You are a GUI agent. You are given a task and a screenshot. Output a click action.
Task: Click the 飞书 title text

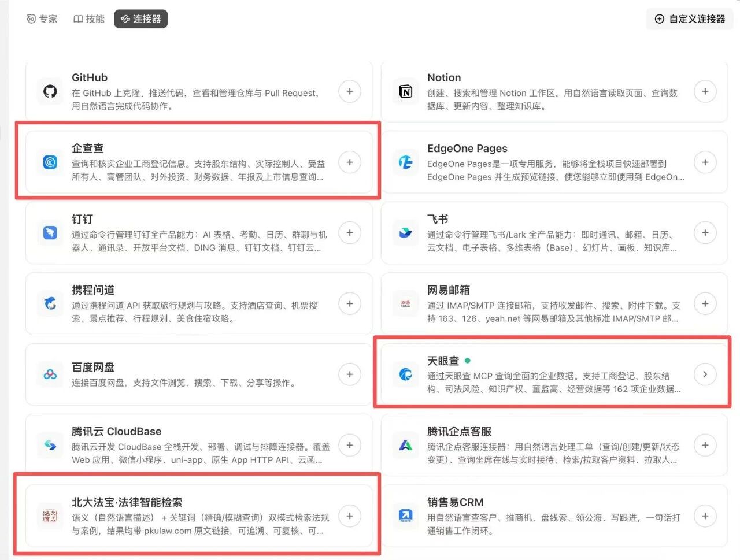click(438, 219)
